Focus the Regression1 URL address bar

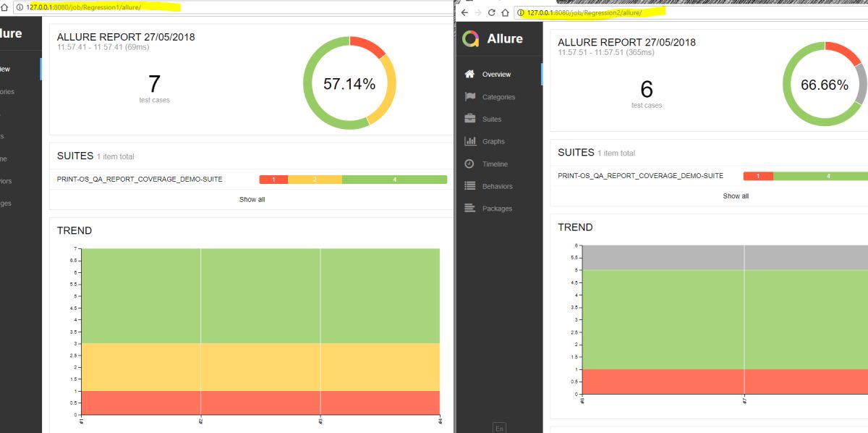point(231,7)
